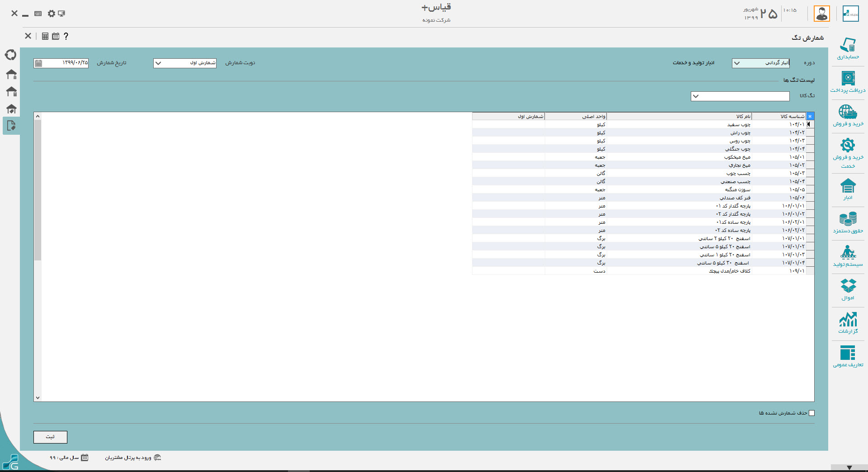Open the calculator grid icon in form toolbar
868x472 pixels.
click(45, 36)
